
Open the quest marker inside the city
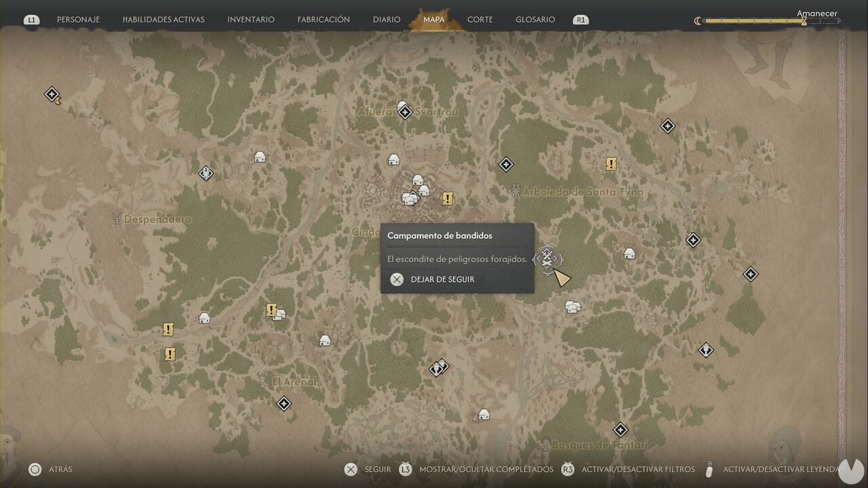[x=447, y=199]
